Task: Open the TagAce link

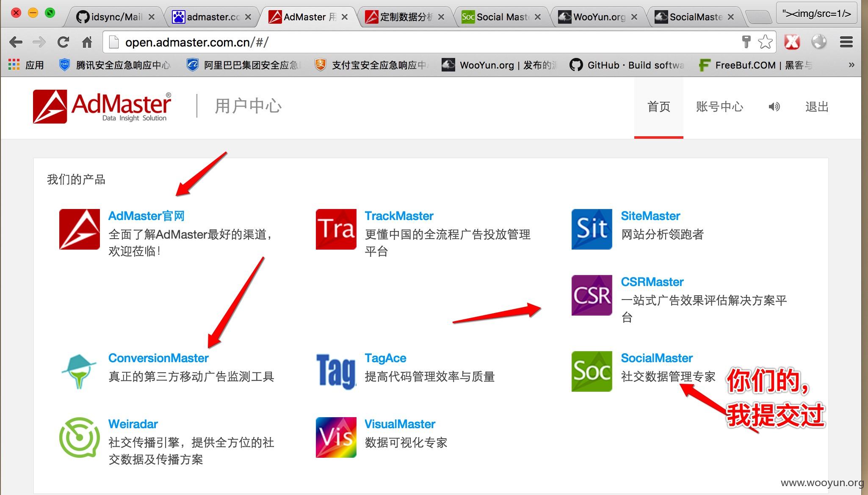Action: pos(385,358)
